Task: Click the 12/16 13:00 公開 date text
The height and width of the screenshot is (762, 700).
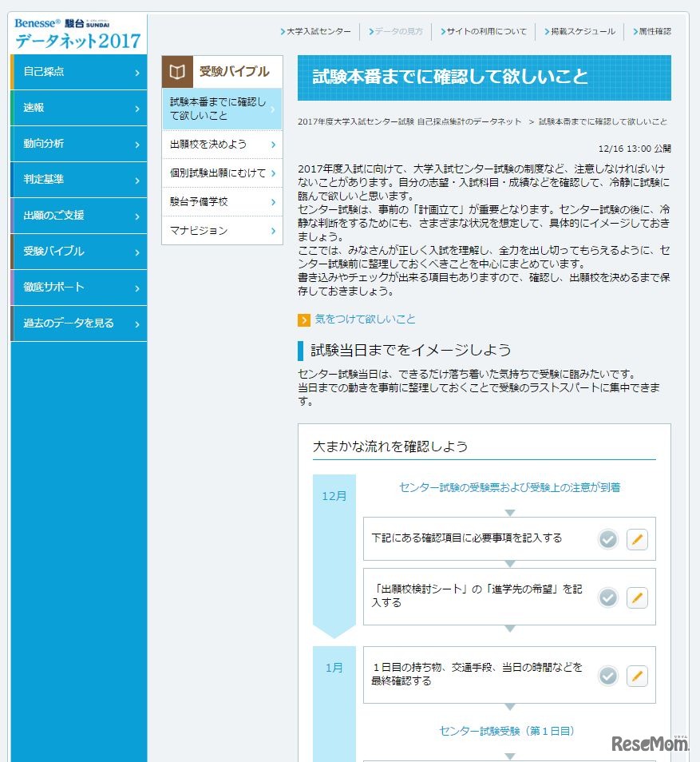Action: [x=635, y=149]
